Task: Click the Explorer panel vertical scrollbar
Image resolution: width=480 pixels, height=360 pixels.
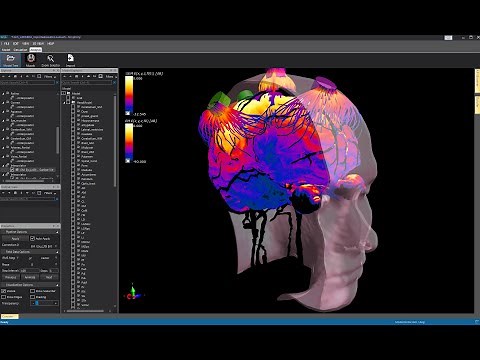Action: click(x=57, y=140)
